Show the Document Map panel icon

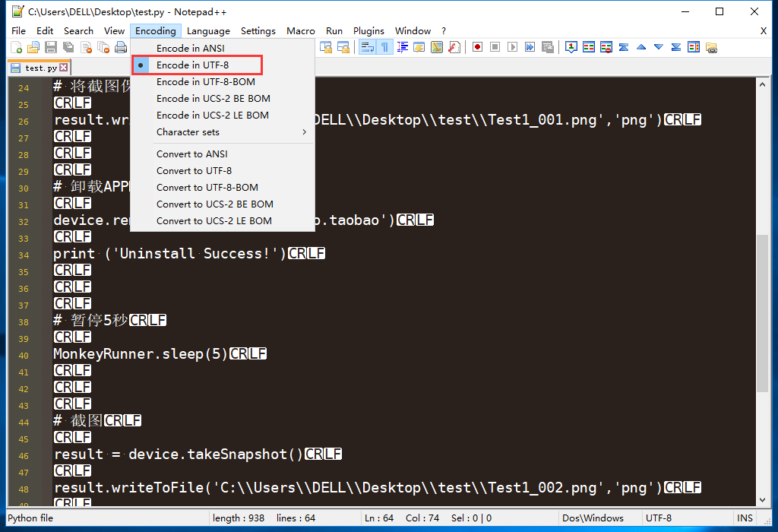pyautogui.click(x=437, y=48)
